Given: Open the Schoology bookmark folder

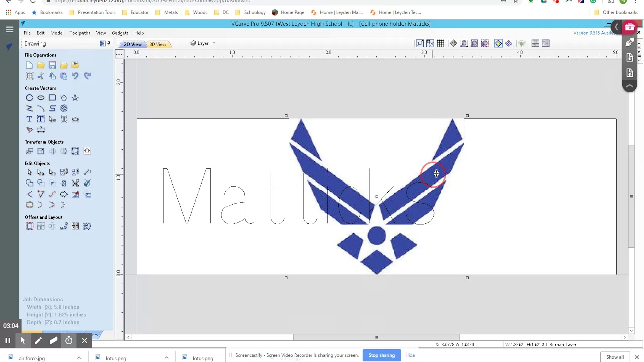Looking at the screenshot, I should 250,12.
